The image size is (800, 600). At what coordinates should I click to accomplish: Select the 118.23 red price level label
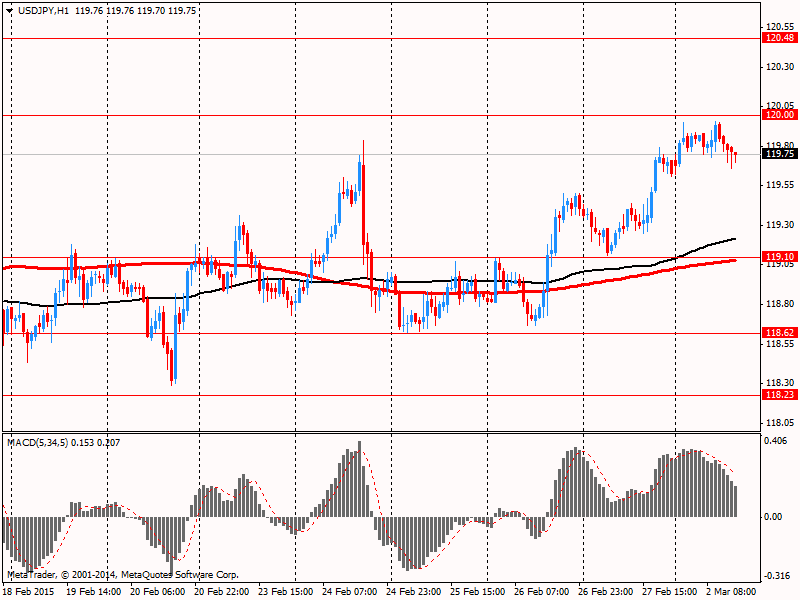click(779, 394)
